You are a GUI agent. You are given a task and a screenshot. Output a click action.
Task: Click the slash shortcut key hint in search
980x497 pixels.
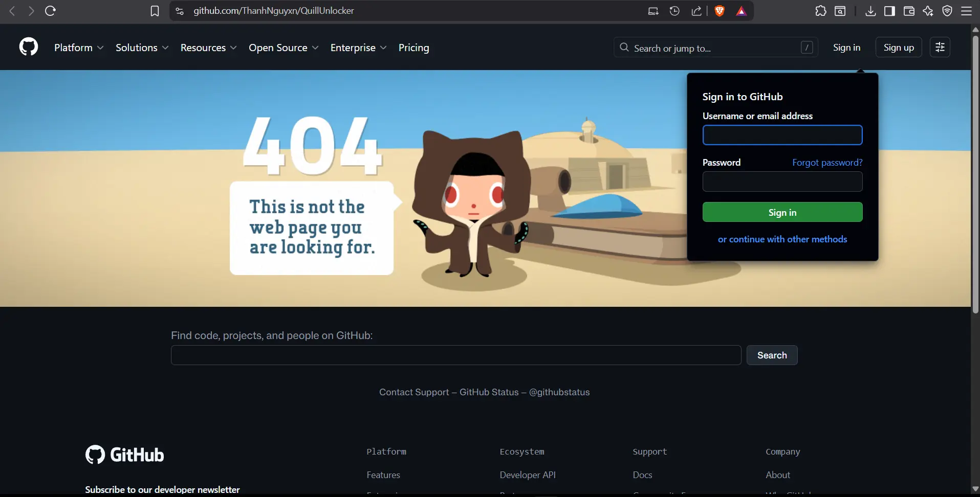[x=807, y=48]
